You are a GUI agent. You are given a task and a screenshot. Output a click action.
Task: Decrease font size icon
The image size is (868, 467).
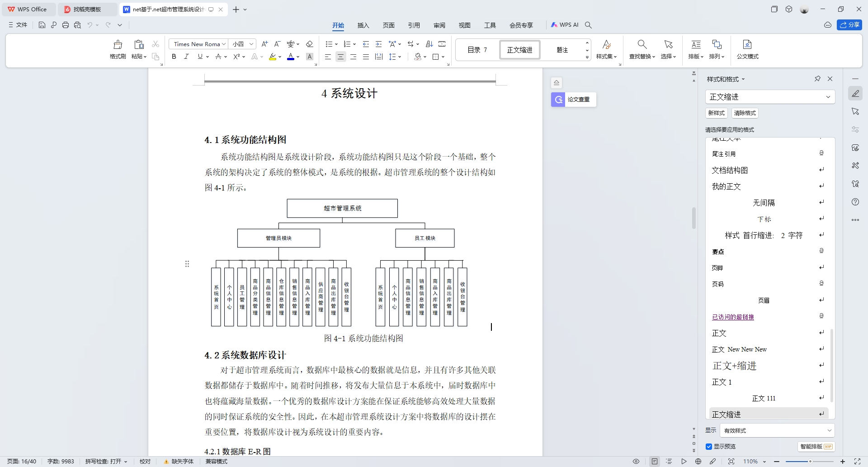[x=278, y=44]
